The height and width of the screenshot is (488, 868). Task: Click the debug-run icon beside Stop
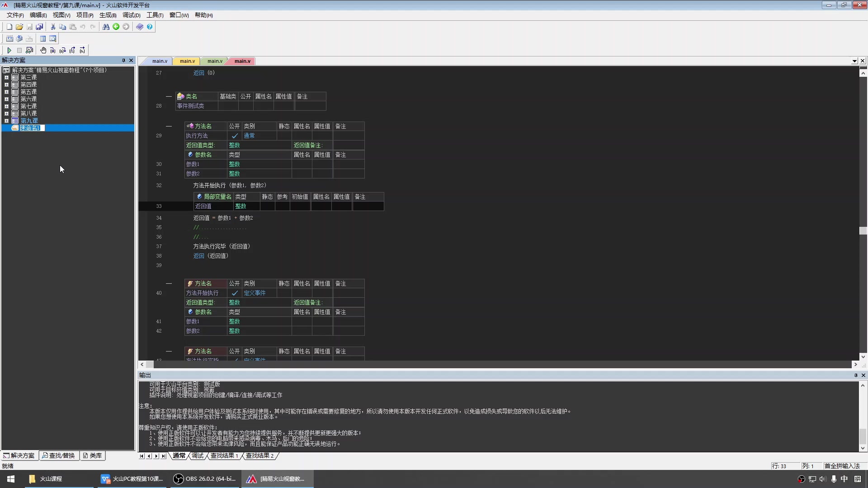coord(29,50)
